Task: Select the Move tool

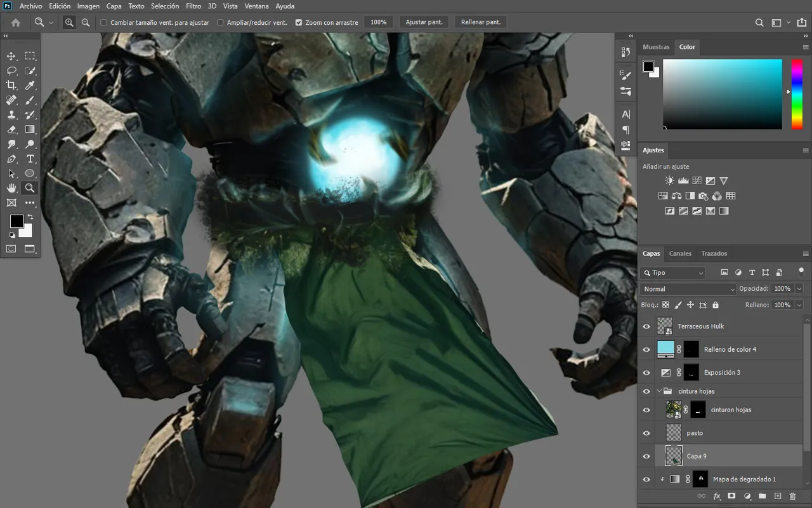Action: click(x=11, y=56)
